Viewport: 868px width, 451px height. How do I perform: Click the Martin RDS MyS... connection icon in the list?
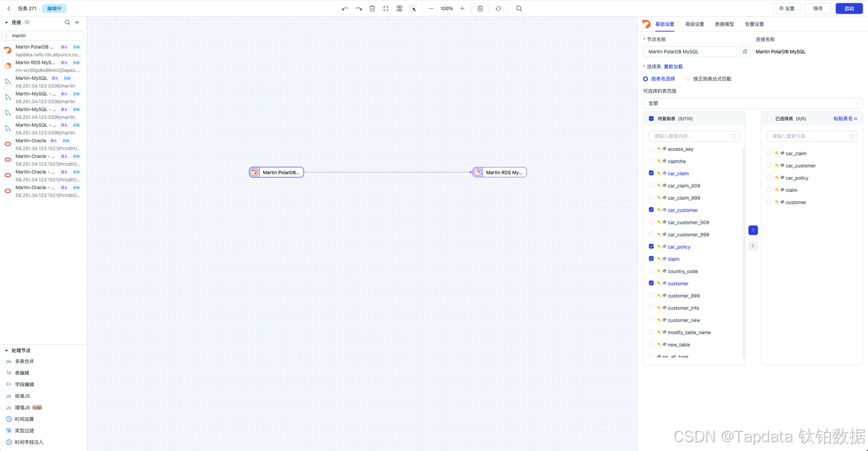point(7,66)
